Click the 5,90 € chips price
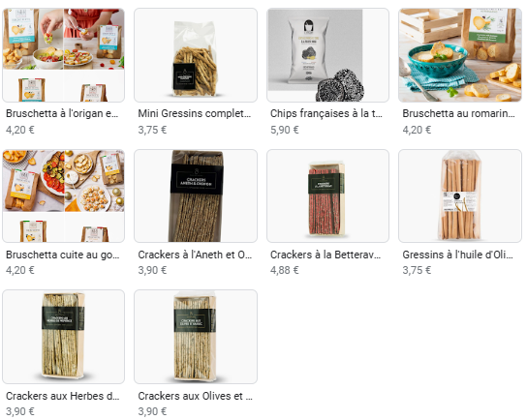 285,130
